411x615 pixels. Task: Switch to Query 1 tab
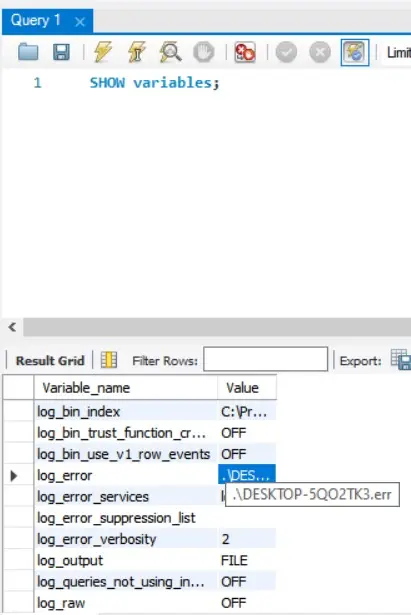(x=36, y=20)
